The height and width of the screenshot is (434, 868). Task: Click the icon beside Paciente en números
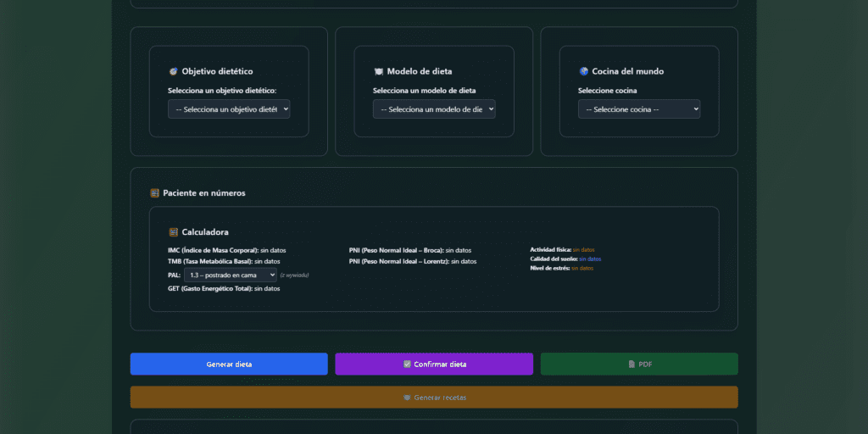click(154, 193)
